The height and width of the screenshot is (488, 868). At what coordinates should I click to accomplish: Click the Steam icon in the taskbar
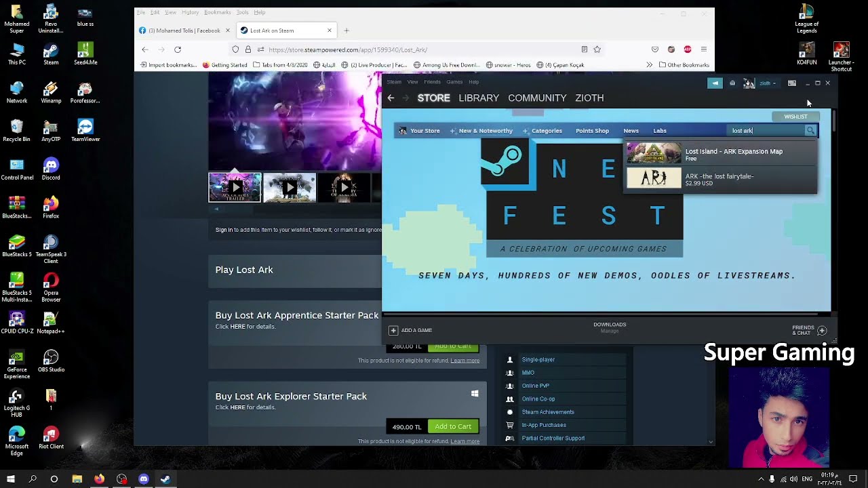(x=165, y=479)
